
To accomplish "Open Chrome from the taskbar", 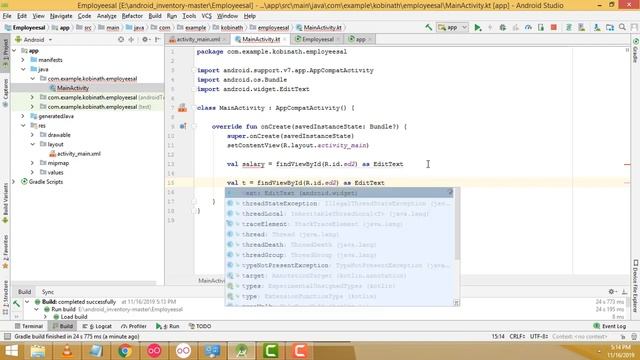I will 125,351.
